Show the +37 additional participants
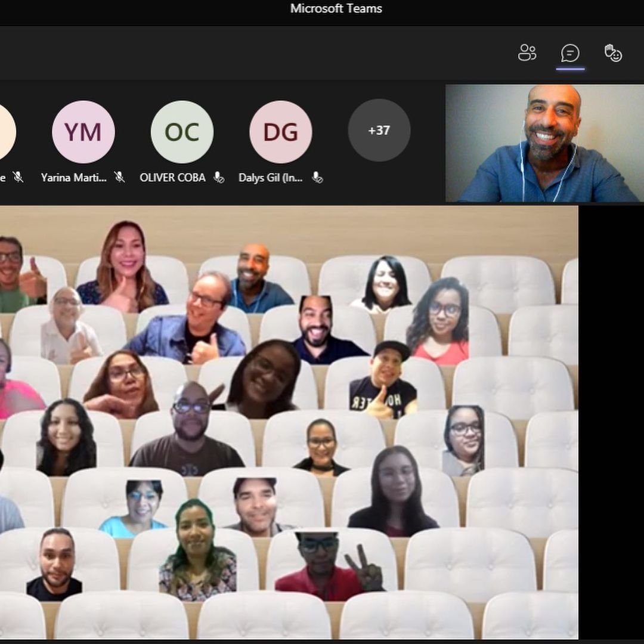This screenshot has width=644, height=644. 379,130
